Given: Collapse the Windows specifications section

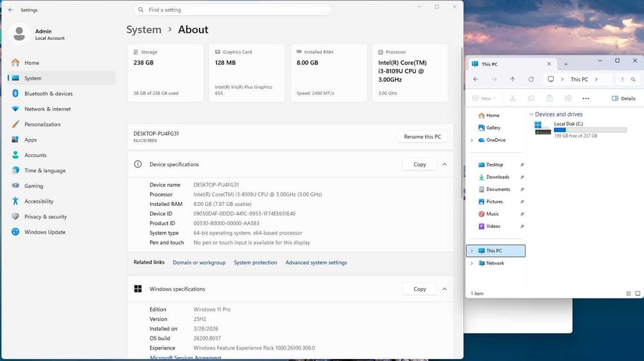Looking at the screenshot, I should 444,289.
